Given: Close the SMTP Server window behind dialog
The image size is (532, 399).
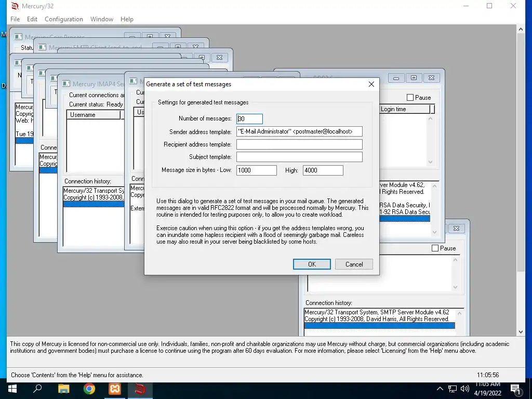Looking at the screenshot, I should click(456, 229).
